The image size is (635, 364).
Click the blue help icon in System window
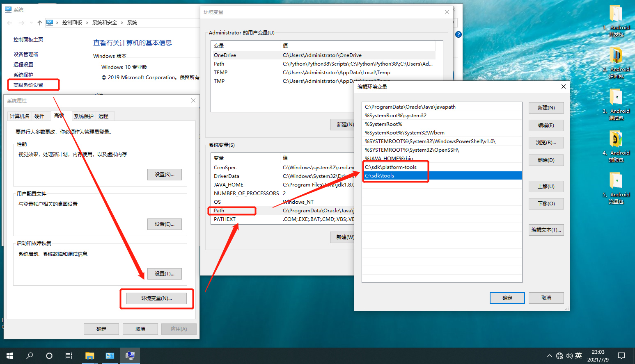point(458,34)
